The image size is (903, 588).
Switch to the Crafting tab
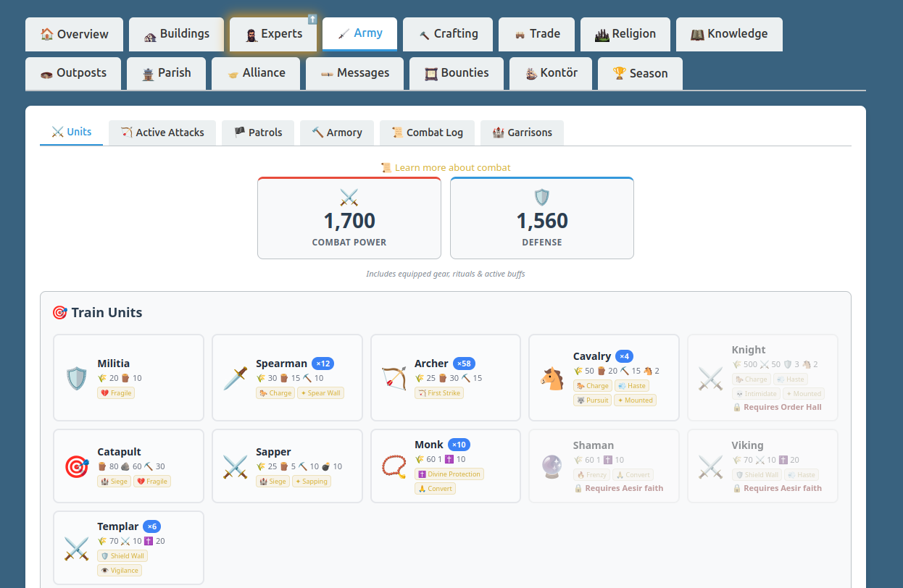point(448,34)
